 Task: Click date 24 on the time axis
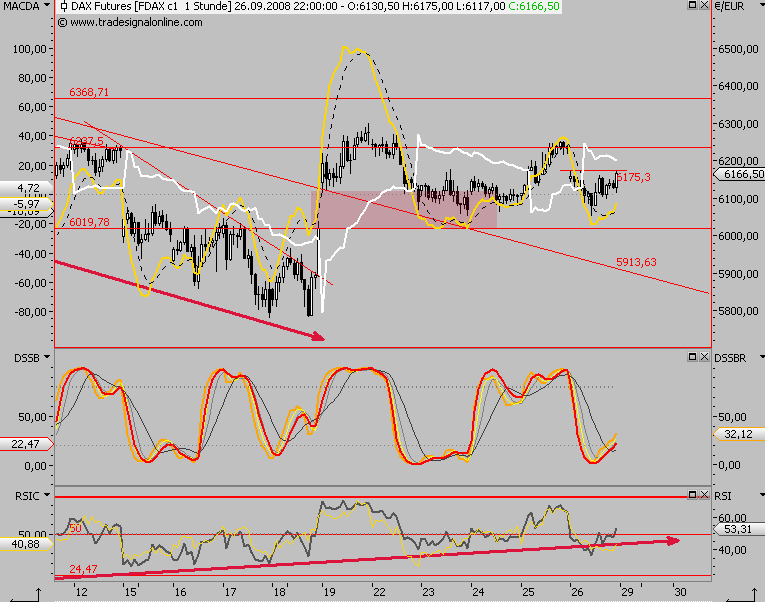coord(478,592)
